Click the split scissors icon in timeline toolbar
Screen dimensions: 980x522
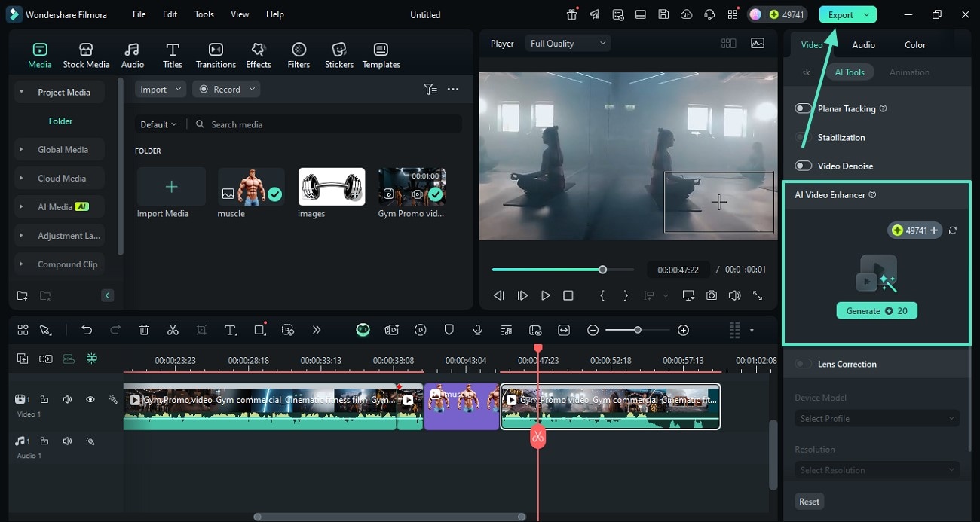(173, 330)
